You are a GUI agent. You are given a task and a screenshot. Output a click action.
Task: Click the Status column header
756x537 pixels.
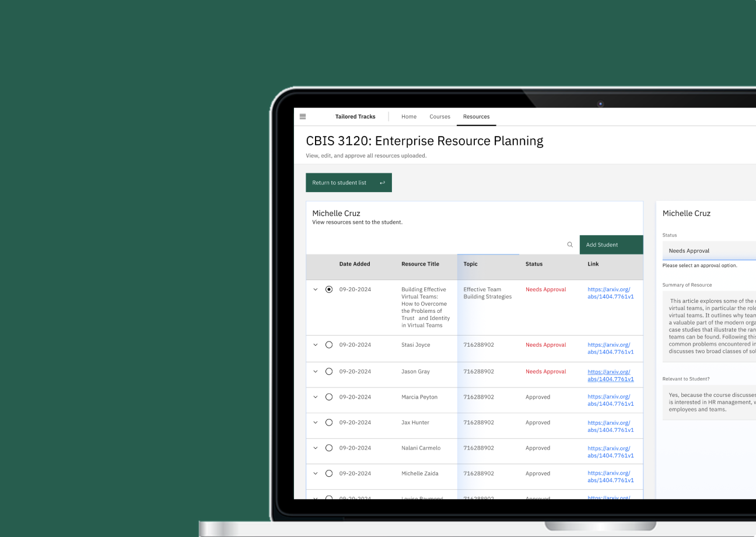point(534,264)
